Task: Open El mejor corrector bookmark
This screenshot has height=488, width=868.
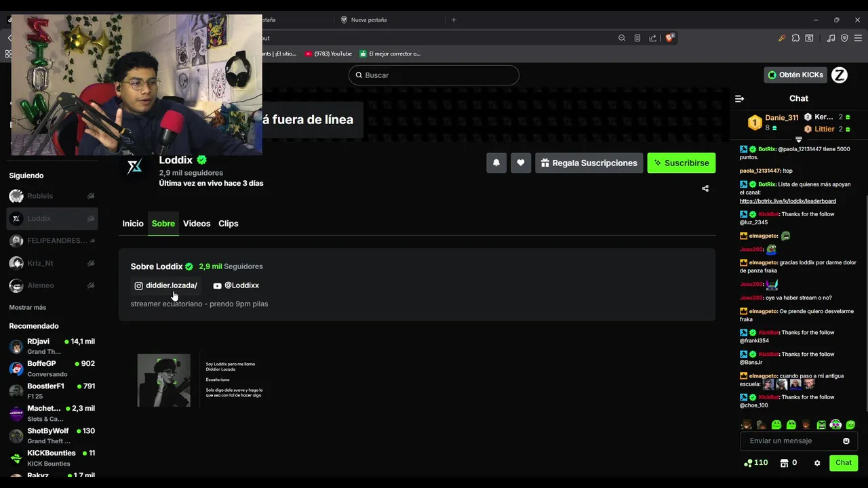Action: [x=390, y=54]
